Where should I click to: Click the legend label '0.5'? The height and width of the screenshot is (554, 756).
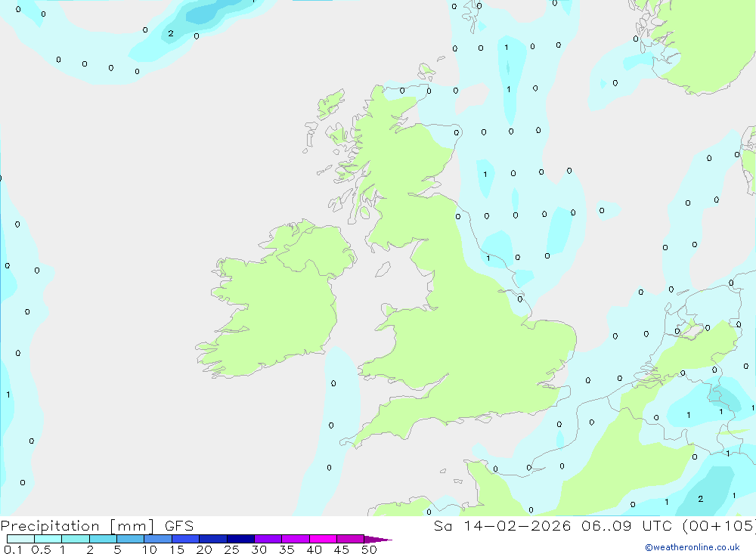41,549
